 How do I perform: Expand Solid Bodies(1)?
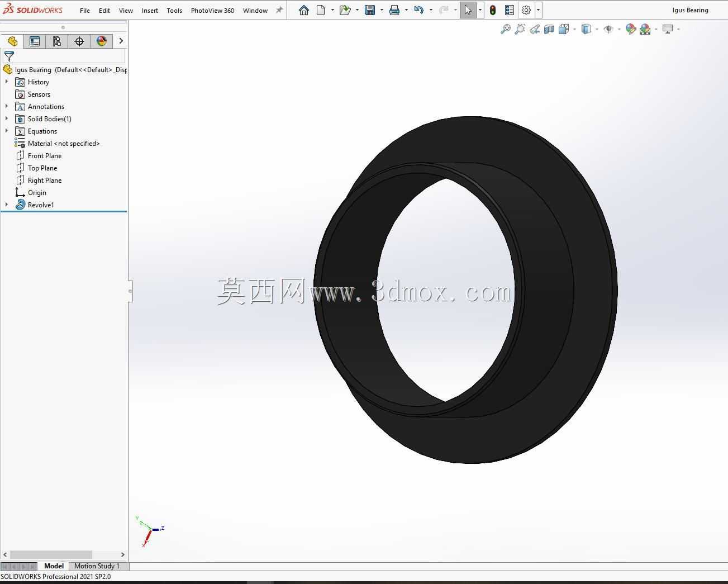[7, 118]
